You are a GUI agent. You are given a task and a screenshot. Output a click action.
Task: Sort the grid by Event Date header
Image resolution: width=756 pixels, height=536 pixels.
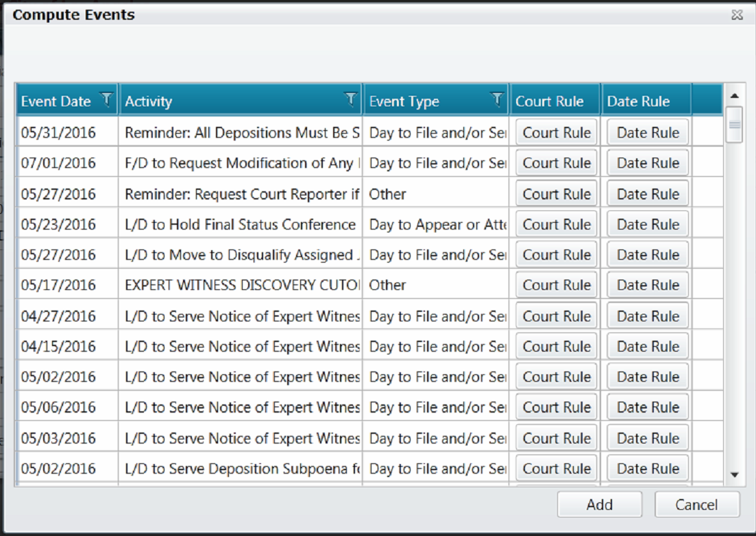tap(56, 100)
